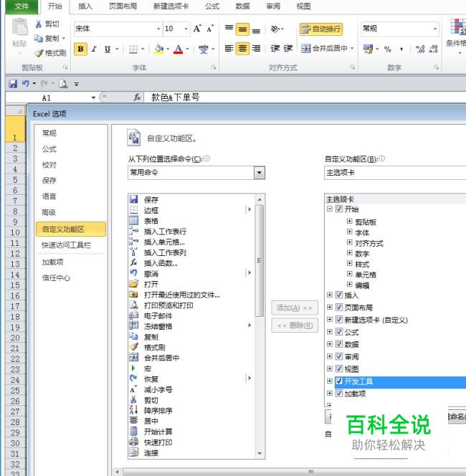Select the Format Painter (格式刷) brush icon
The height and width of the screenshot is (476, 466).
pyautogui.click(x=39, y=53)
